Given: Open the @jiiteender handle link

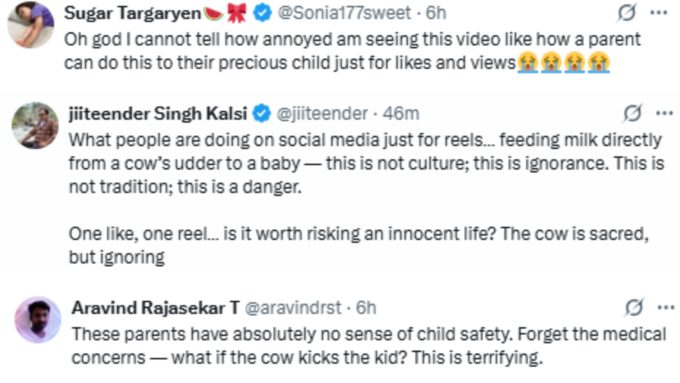Looking at the screenshot, I should click(322, 114).
